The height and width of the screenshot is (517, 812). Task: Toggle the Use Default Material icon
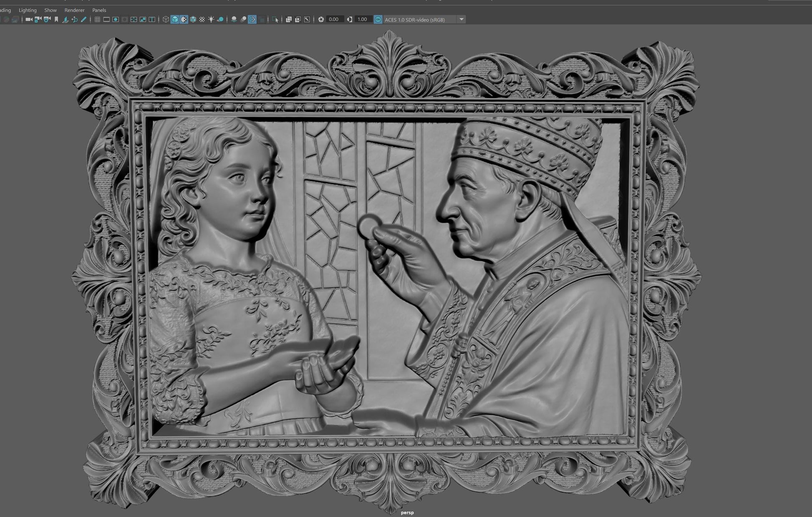[x=184, y=19]
